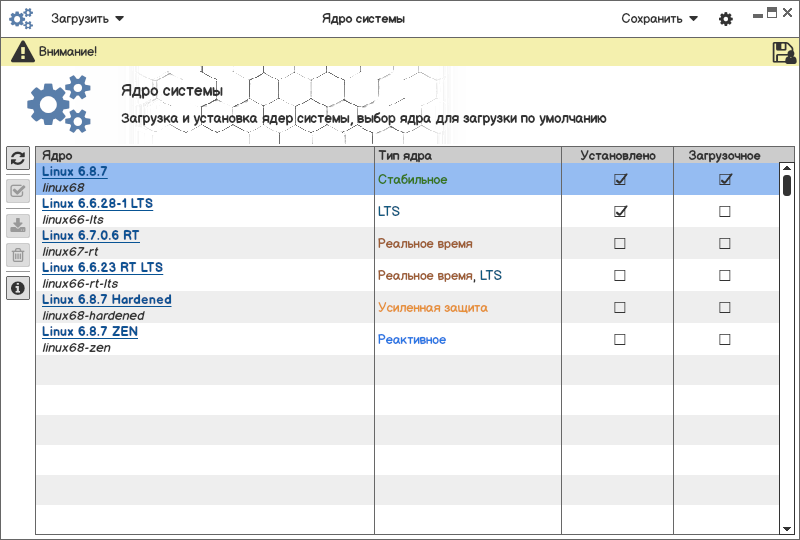
Task: Open the Linux 6.8.7 Hardened link
Action: coord(106,300)
